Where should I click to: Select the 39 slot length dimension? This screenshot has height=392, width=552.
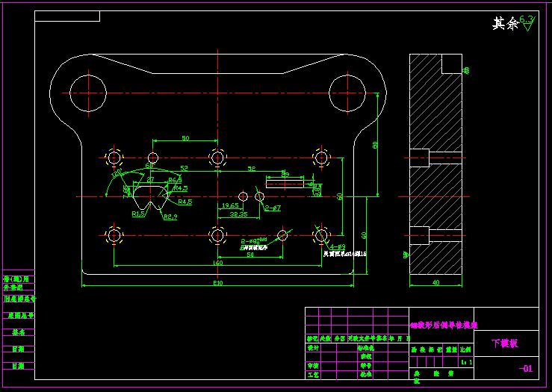pyautogui.click(x=285, y=174)
